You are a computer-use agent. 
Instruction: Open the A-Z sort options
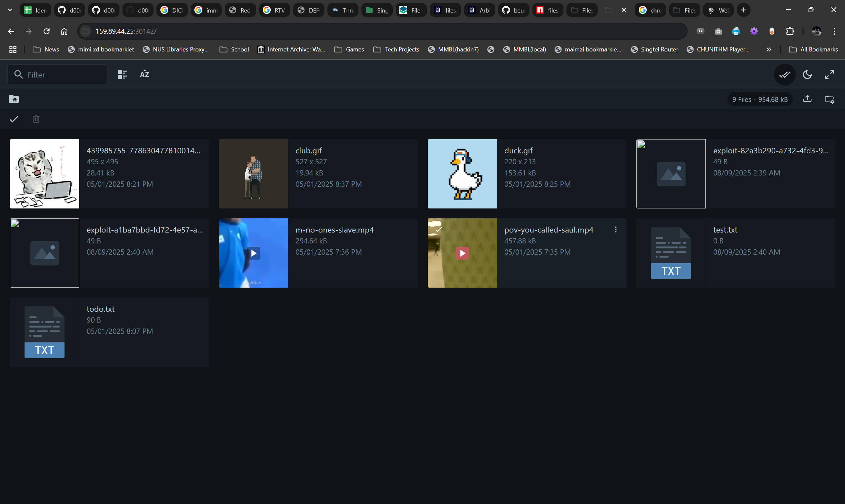144,74
